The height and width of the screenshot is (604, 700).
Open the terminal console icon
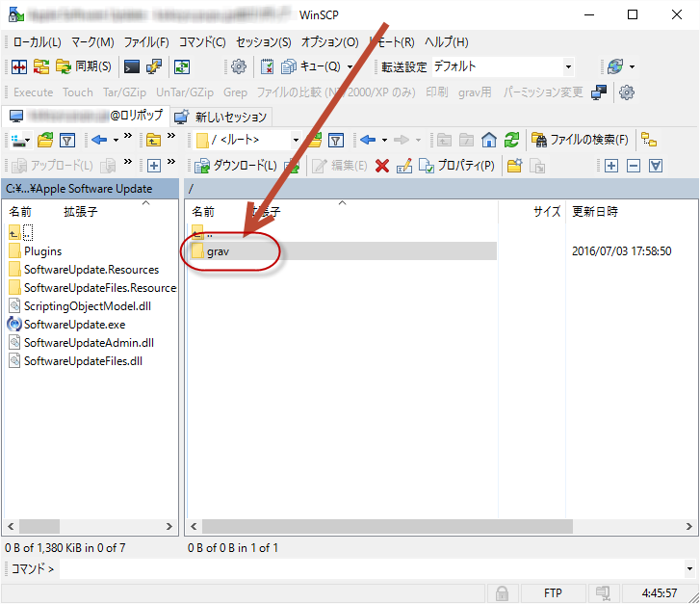coord(132,66)
